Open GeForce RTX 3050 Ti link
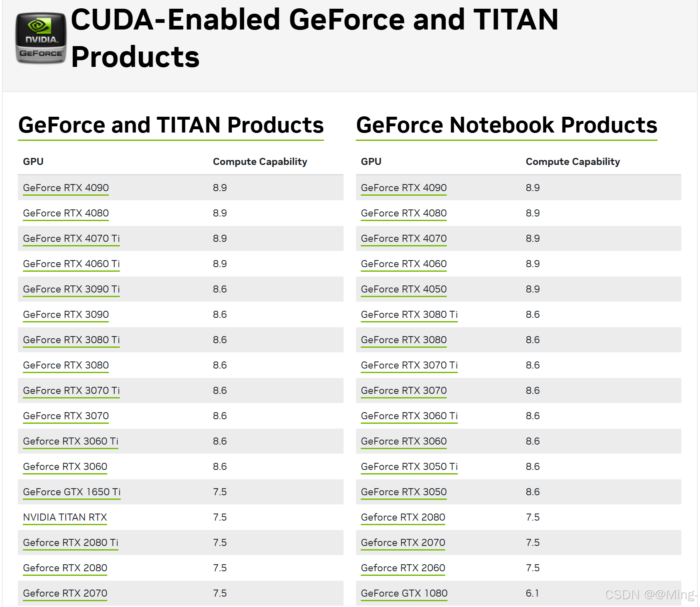 409,467
